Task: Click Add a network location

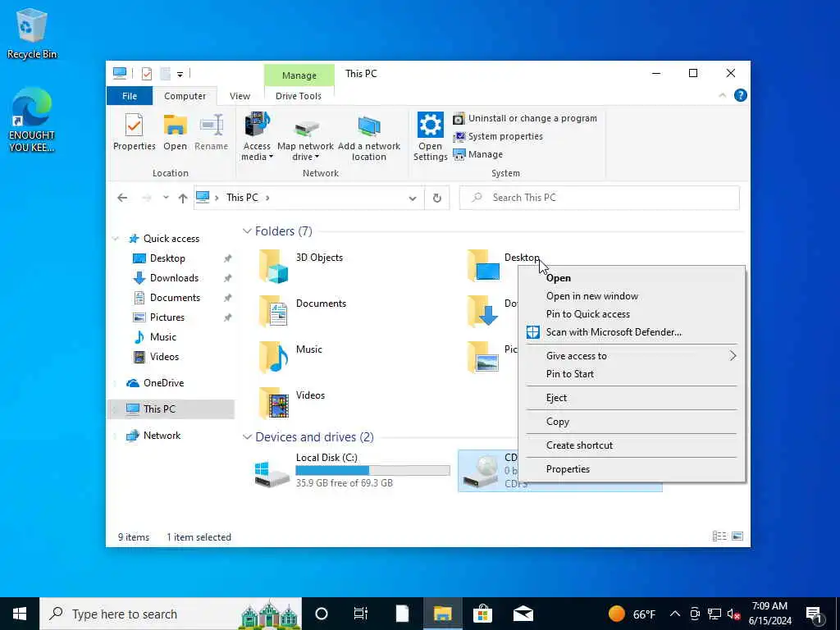Action: [369, 137]
